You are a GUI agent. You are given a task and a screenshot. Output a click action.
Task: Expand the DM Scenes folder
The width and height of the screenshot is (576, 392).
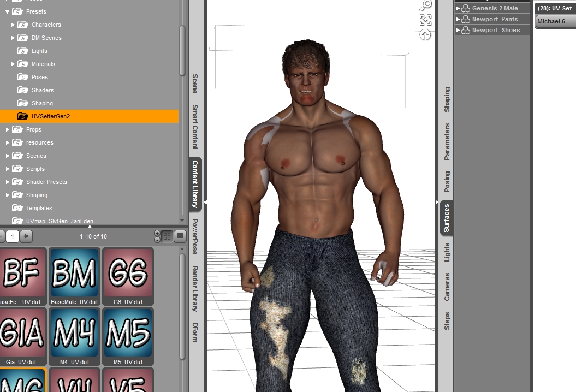click(x=13, y=38)
